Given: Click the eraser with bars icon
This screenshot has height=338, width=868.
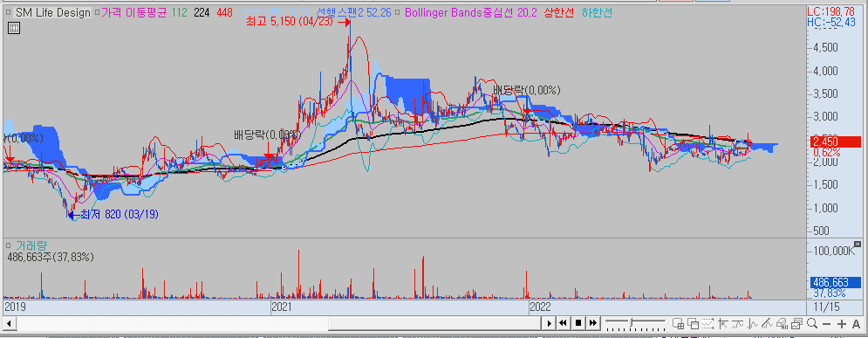Looking at the screenshot, I should coord(783,323).
